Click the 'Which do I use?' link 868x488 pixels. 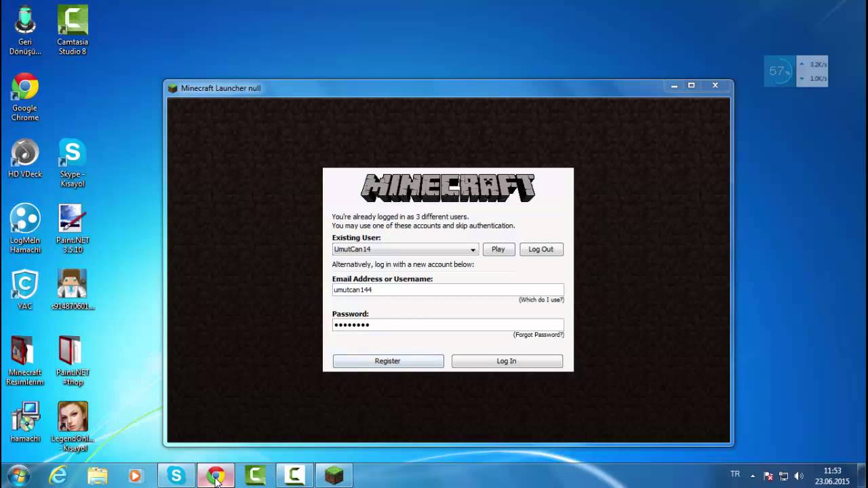pyautogui.click(x=541, y=300)
